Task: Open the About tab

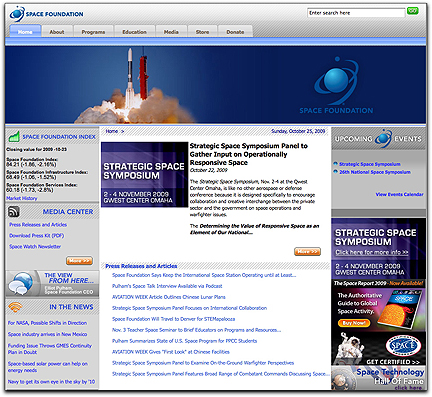Action: click(57, 32)
